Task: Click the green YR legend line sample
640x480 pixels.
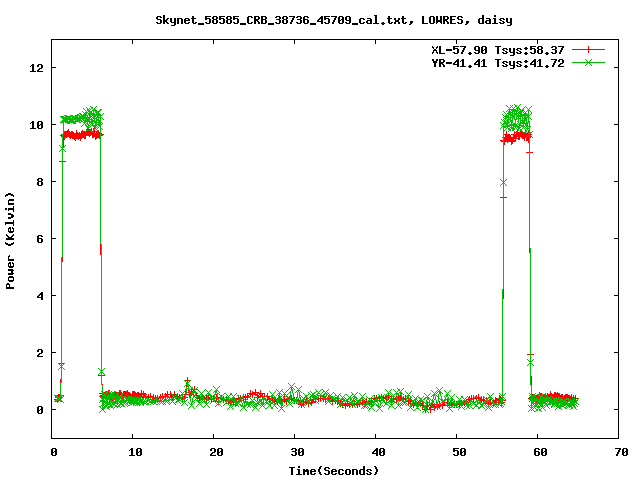Action: pyautogui.click(x=588, y=62)
